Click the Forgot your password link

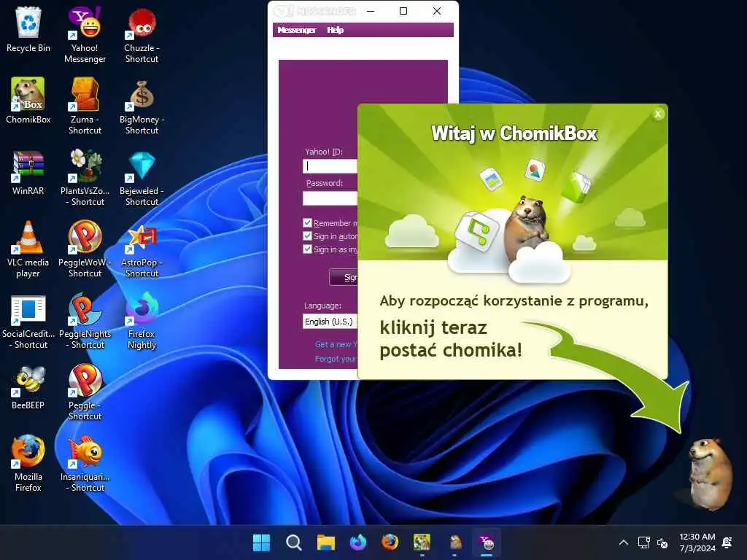[x=336, y=359]
